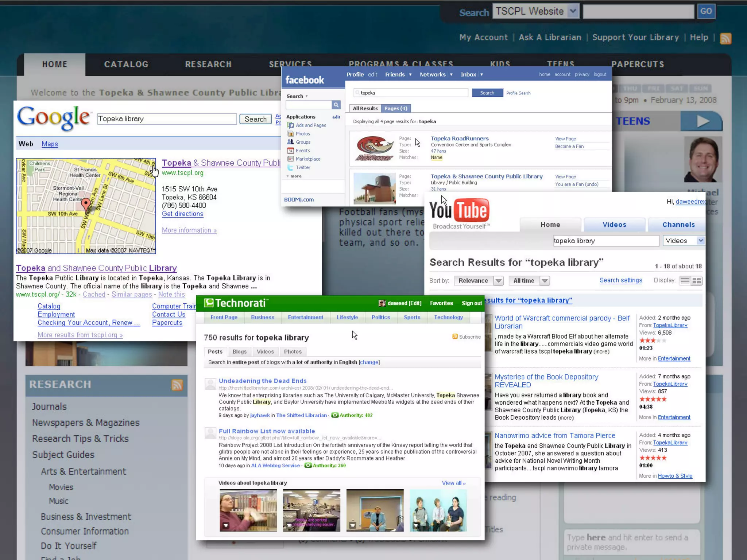Click the YouTube search input field
Screen dimensions: 747x560
pyautogui.click(x=605, y=241)
